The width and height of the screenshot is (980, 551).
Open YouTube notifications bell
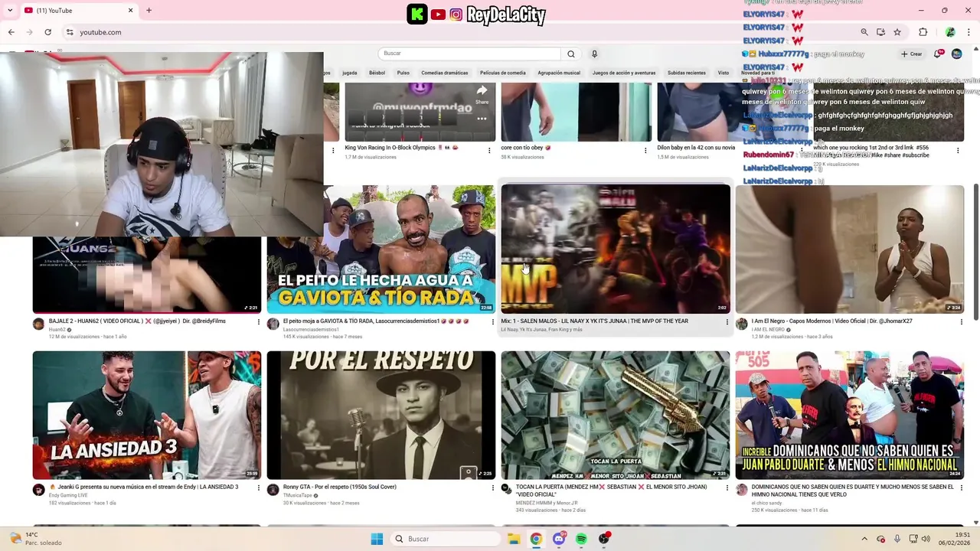(937, 54)
